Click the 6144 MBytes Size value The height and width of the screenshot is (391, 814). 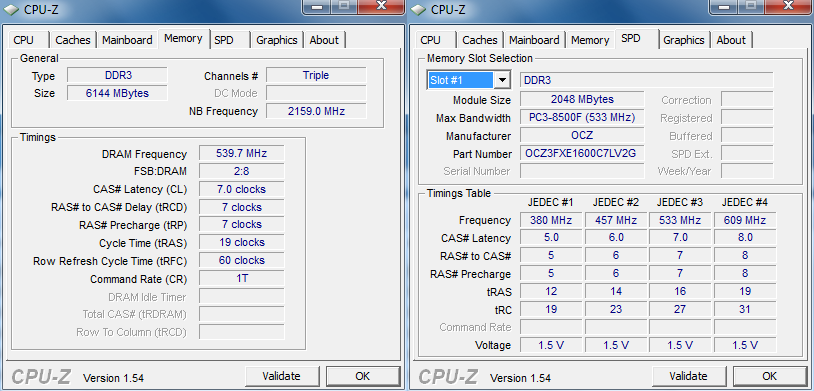(x=117, y=93)
